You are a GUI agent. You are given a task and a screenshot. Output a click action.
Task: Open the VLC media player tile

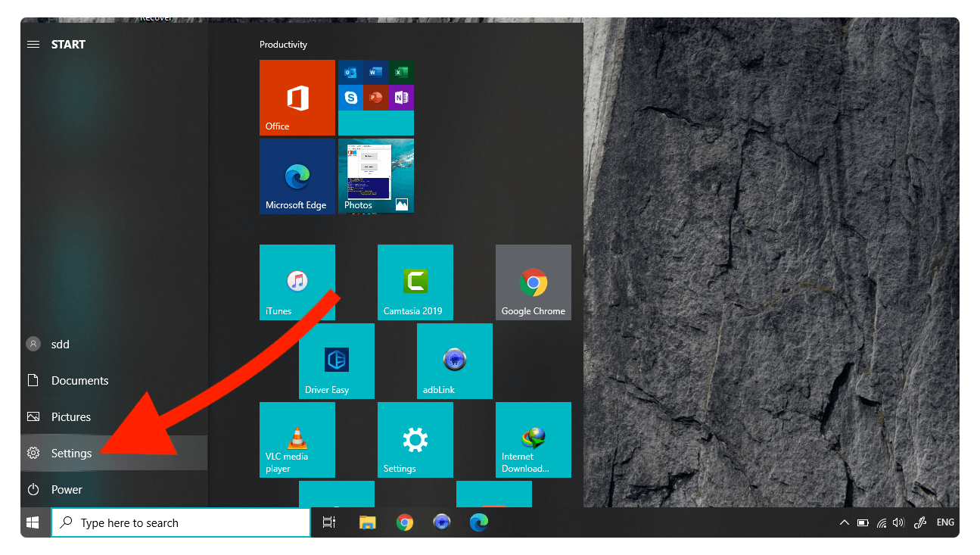297,440
